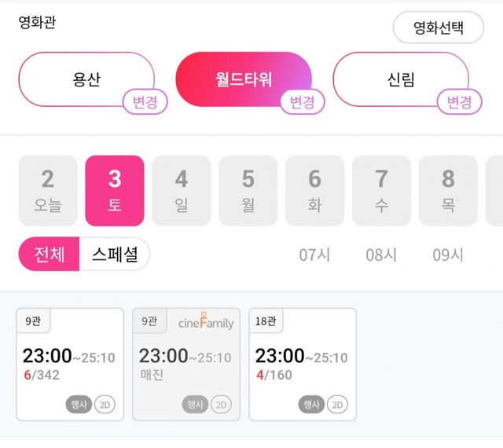Select Thursday the 8th
The width and height of the screenshot is (503, 448).
[448, 190]
